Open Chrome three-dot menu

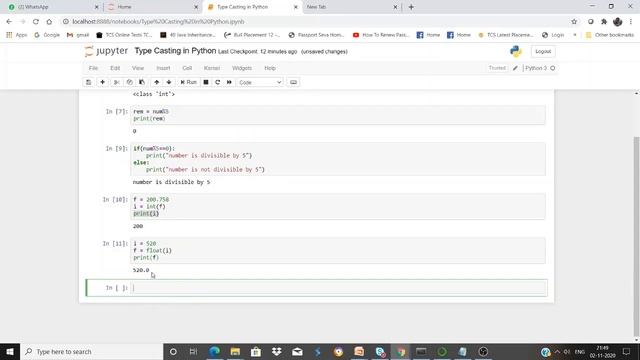click(631, 22)
